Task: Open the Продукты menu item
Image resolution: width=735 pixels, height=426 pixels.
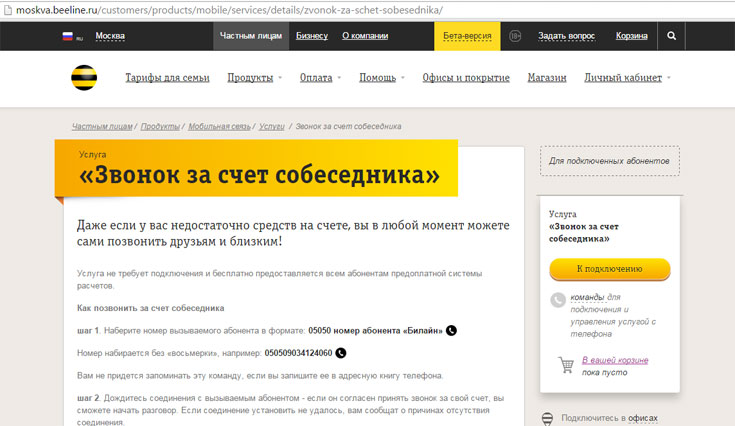Action: [250, 78]
